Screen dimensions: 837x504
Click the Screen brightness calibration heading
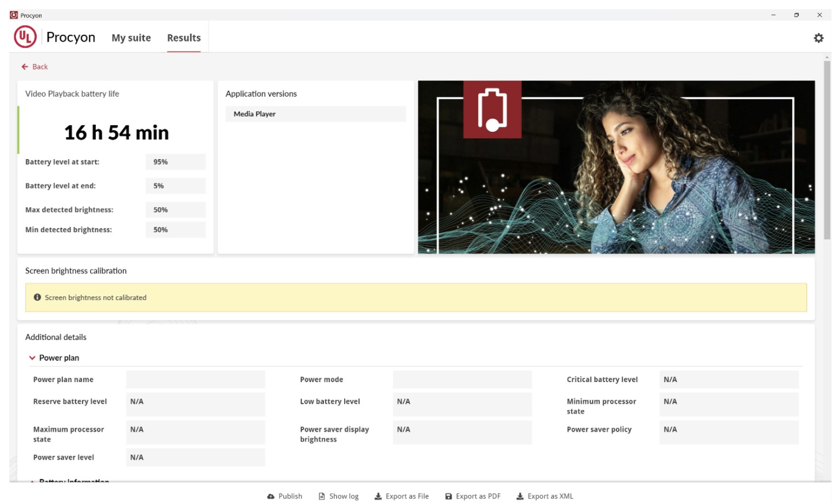tap(76, 271)
